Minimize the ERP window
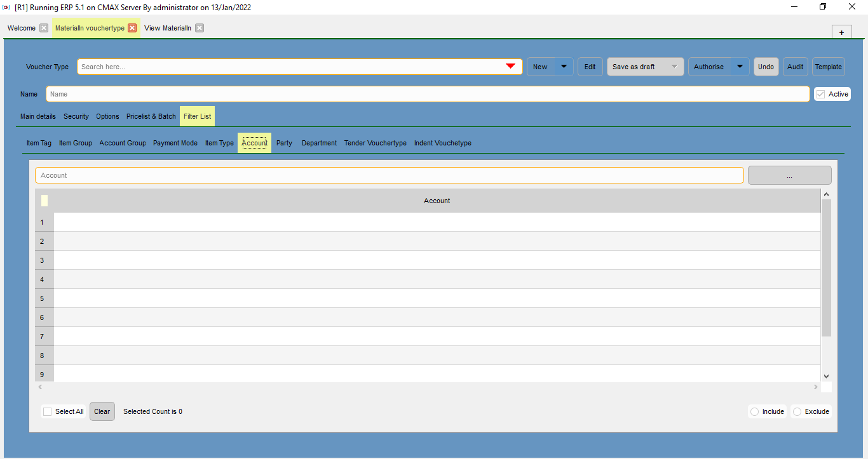The width and height of the screenshot is (868, 459). (x=794, y=7)
